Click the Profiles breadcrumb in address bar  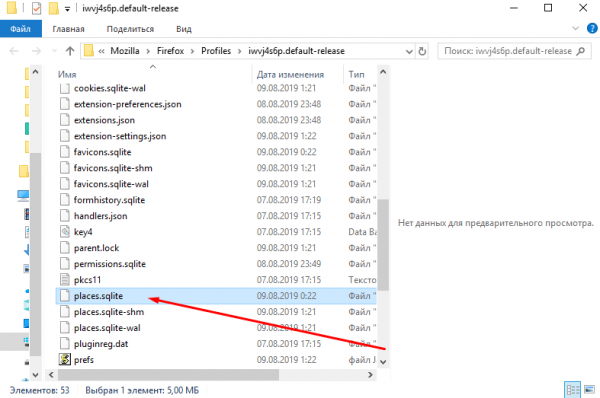coord(216,51)
